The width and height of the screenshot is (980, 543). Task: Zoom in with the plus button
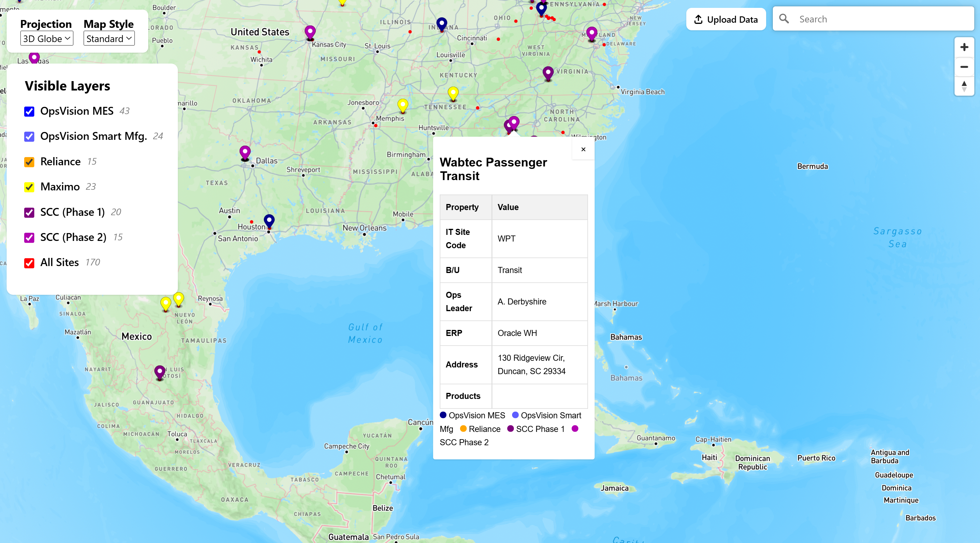(964, 47)
